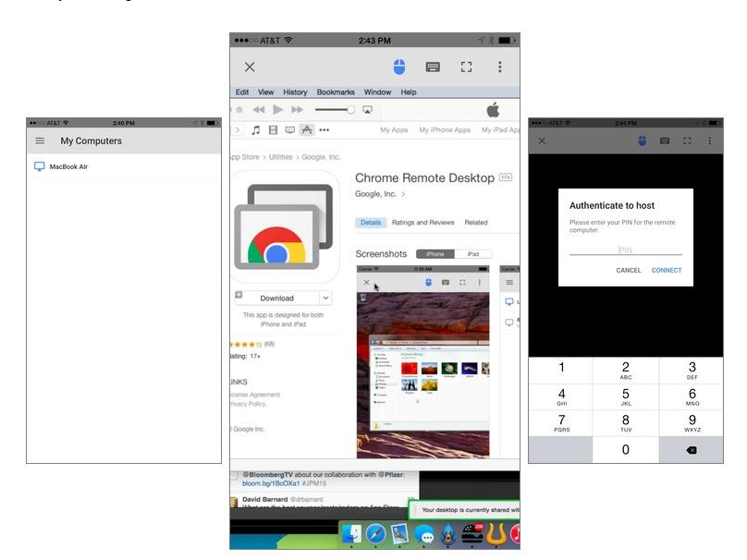Toggle mouse icon in right phone toolbar
Viewport: 747px width, 560px height.
pyautogui.click(x=643, y=141)
